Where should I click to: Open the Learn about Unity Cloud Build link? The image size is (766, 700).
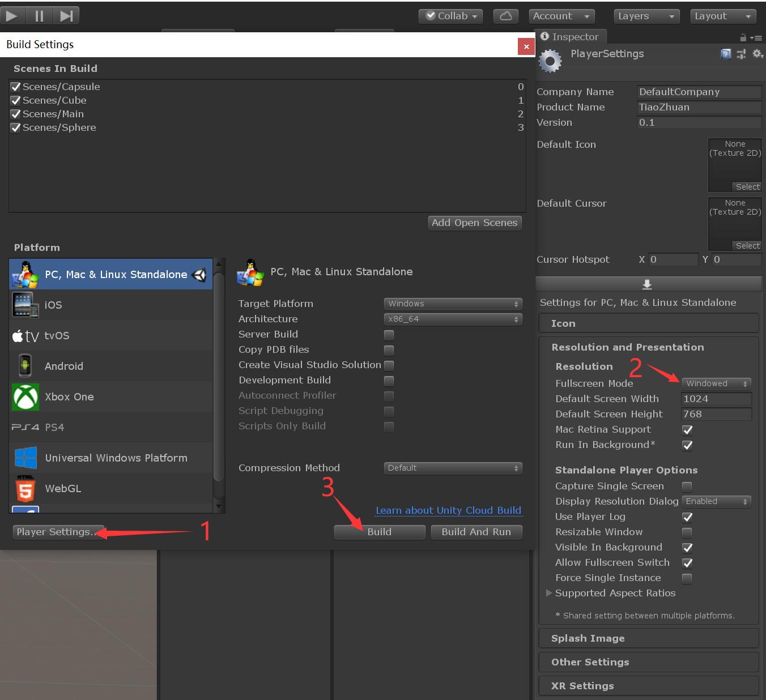448,510
